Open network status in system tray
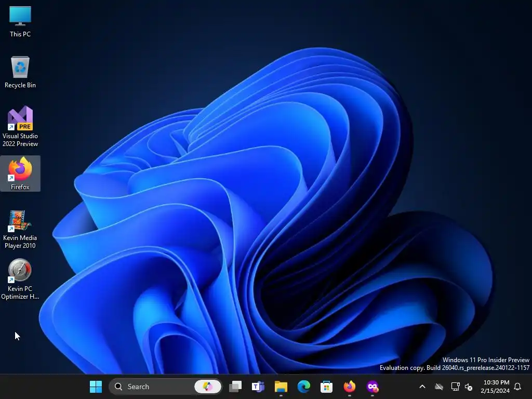The height and width of the screenshot is (399, 532). pos(455,387)
